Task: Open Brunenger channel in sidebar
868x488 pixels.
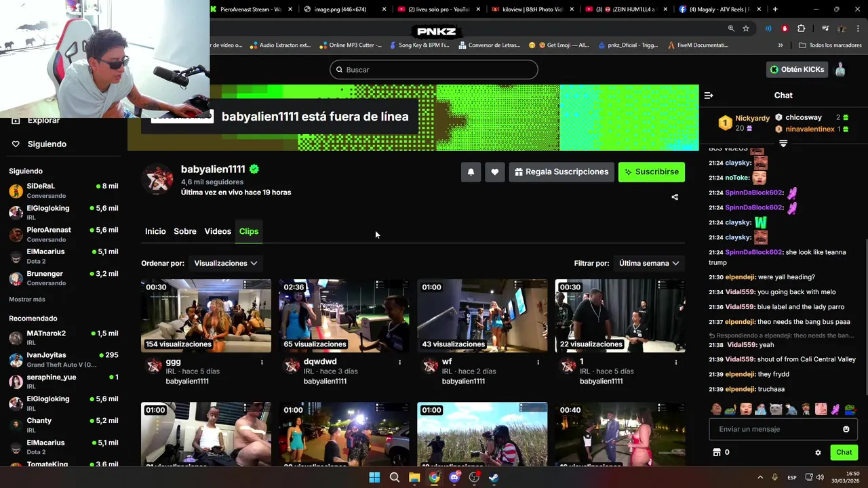Action: [x=64, y=278]
